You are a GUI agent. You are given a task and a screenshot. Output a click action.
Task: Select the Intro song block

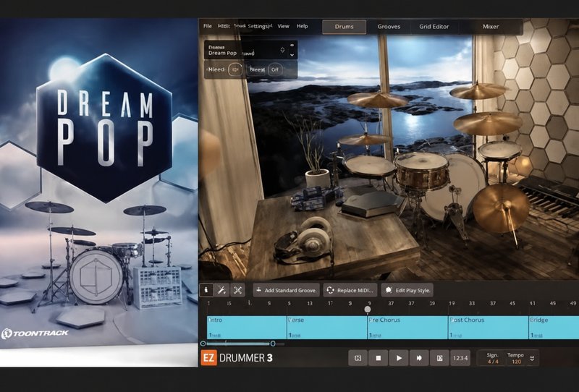point(247,328)
